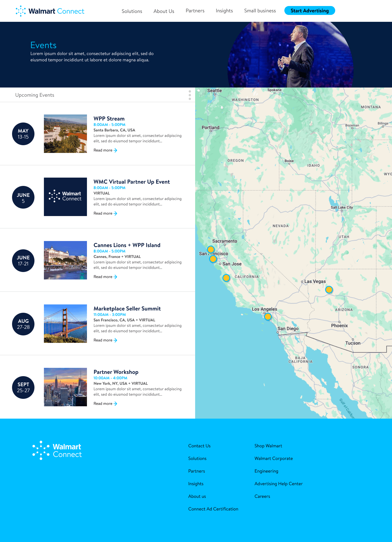Click the Cannes beachfront event thumbnail
This screenshot has width=392, height=542.
pos(65,260)
